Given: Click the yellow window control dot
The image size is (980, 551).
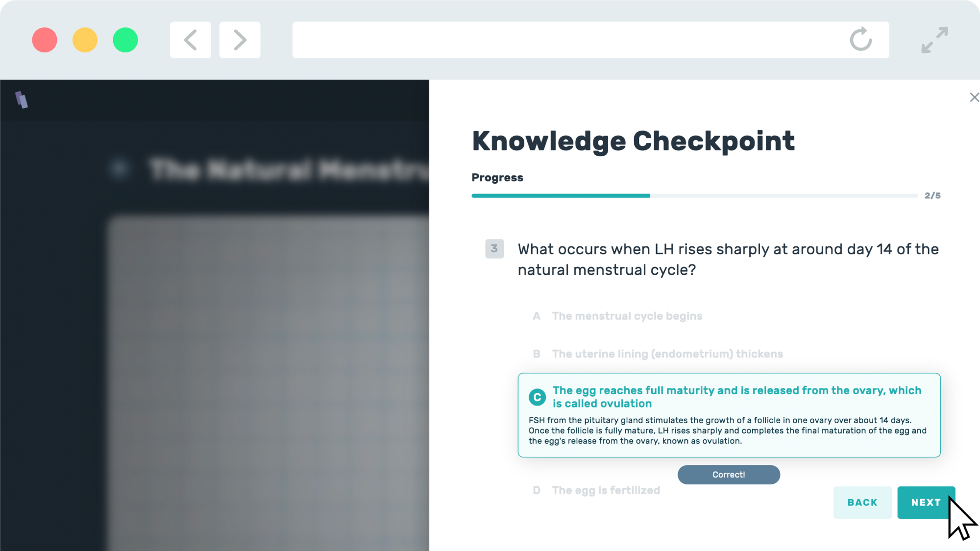Looking at the screenshot, I should [x=85, y=40].
